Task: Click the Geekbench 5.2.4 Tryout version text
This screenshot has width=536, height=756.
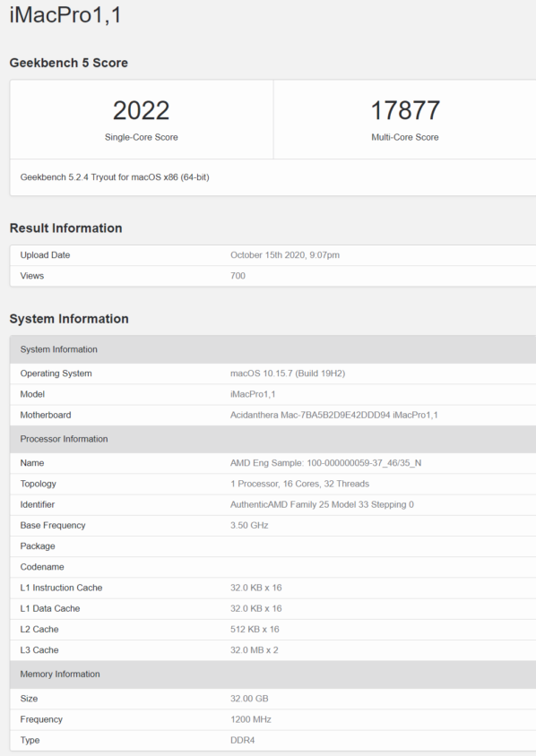Action: [115, 177]
